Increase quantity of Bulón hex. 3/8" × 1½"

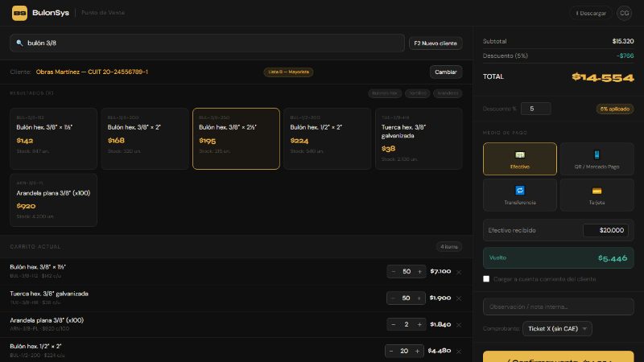(419, 272)
